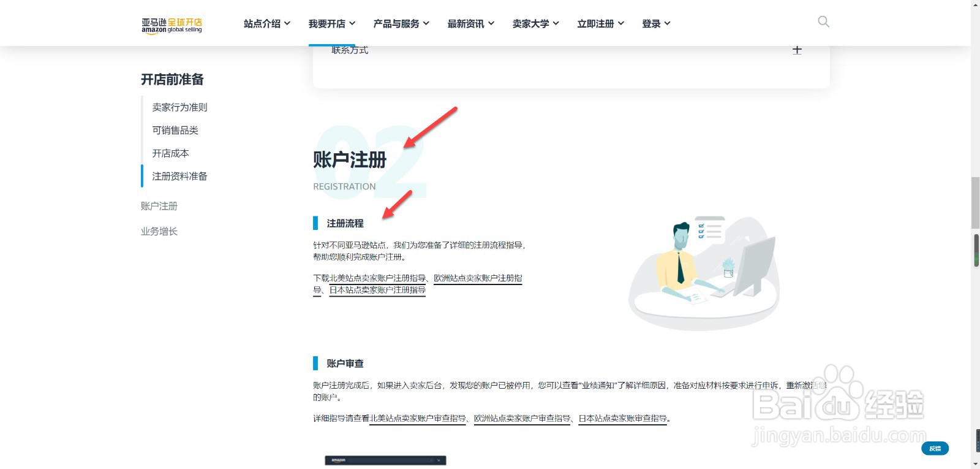Open 日本站点卖家账审查指导 link
Viewport: 980px width, 469px height.
pyautogui.click(x=623, y=418)
